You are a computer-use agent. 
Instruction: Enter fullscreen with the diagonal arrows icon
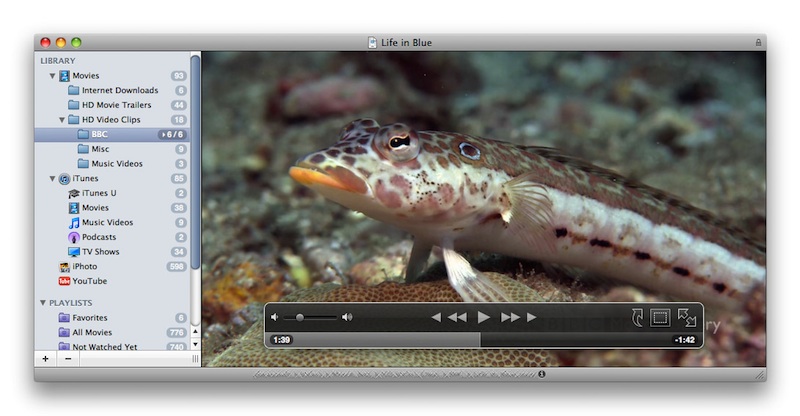pos(686,317)
